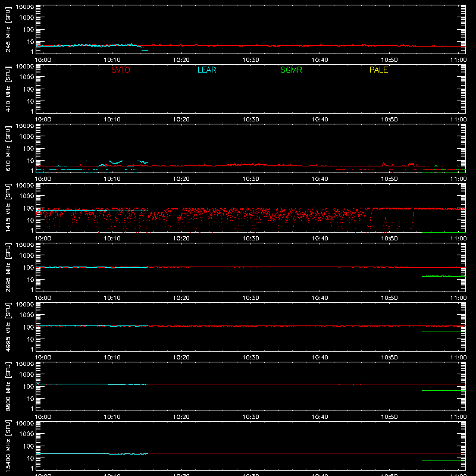This screenshot has height=476, width=476.
Task: Click the red SVTO legend label
Action: pyautogui.click(x=121, y=70)
